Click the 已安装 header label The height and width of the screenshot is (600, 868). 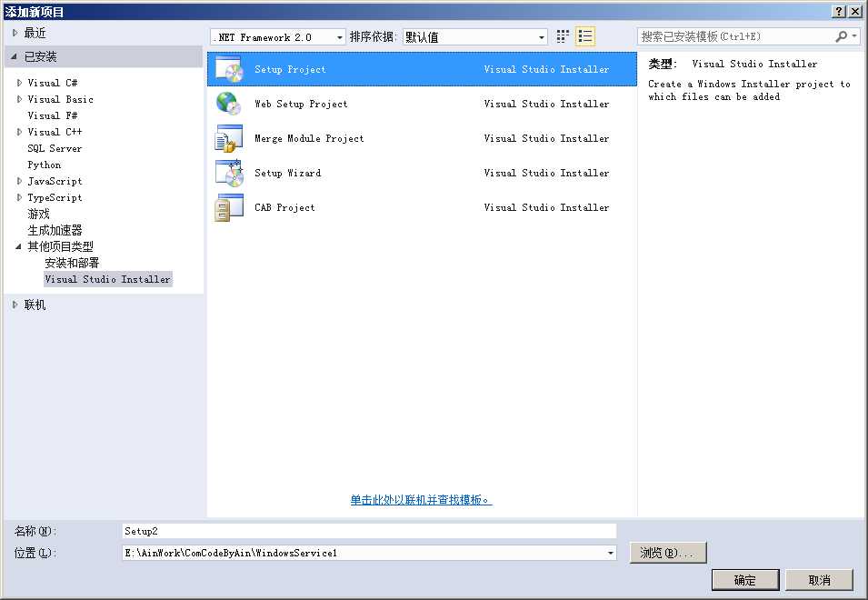(40, 56)
